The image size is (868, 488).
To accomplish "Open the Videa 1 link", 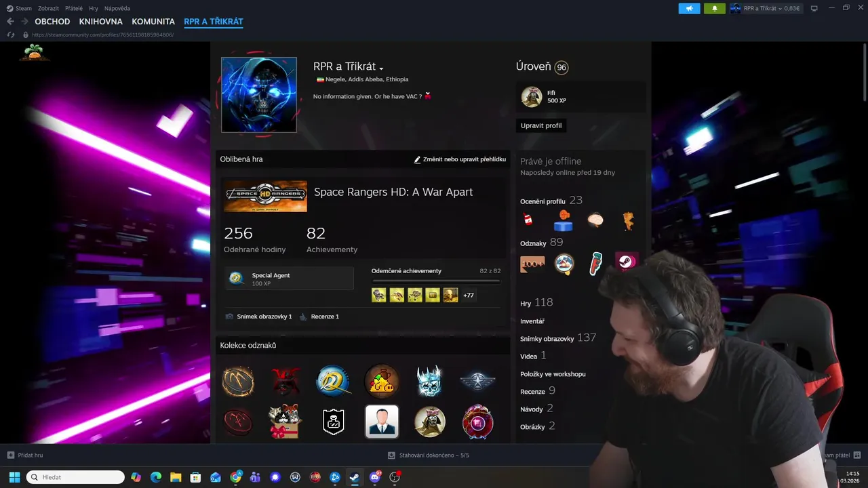I will (533, 355).
